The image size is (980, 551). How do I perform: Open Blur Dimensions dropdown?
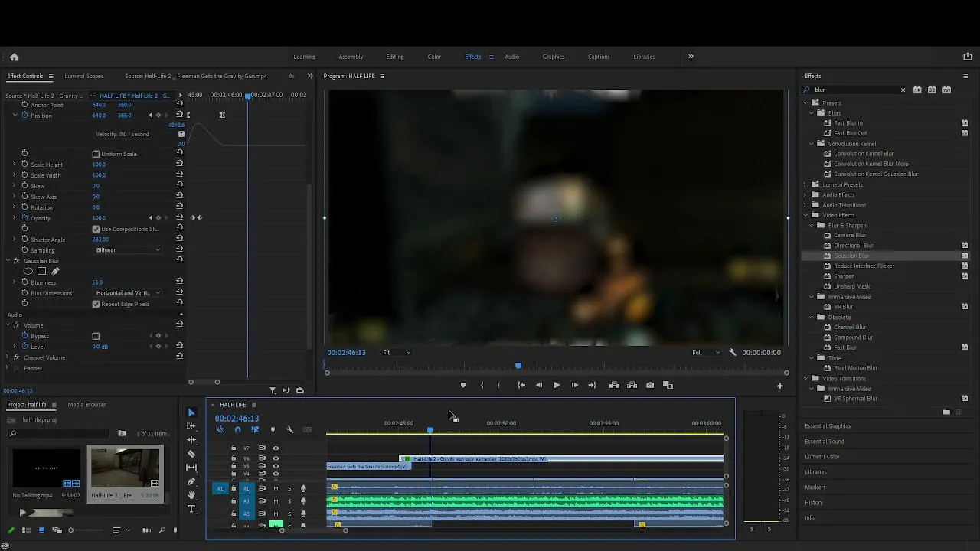pyautogui.click(x=128, y=293)
